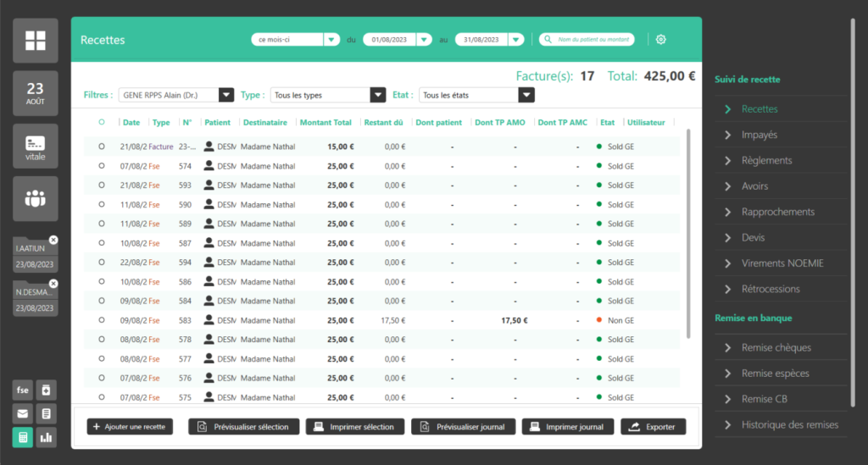The height and width of the screenshot is (465, 868).
Task: Open the 'Tous les états' Etat dropdown
Action: 526,95
